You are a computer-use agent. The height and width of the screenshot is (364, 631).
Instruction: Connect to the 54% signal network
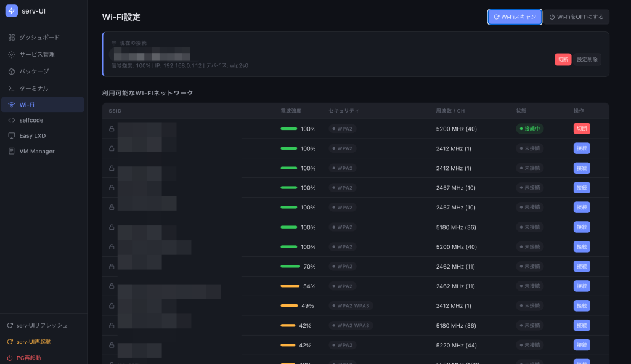tap(582, 286)
